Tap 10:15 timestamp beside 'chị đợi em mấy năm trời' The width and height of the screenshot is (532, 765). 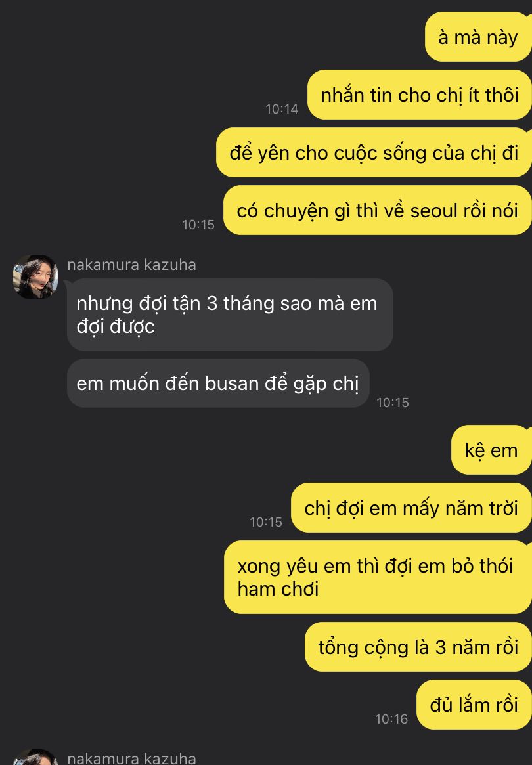tap(266, 522)
